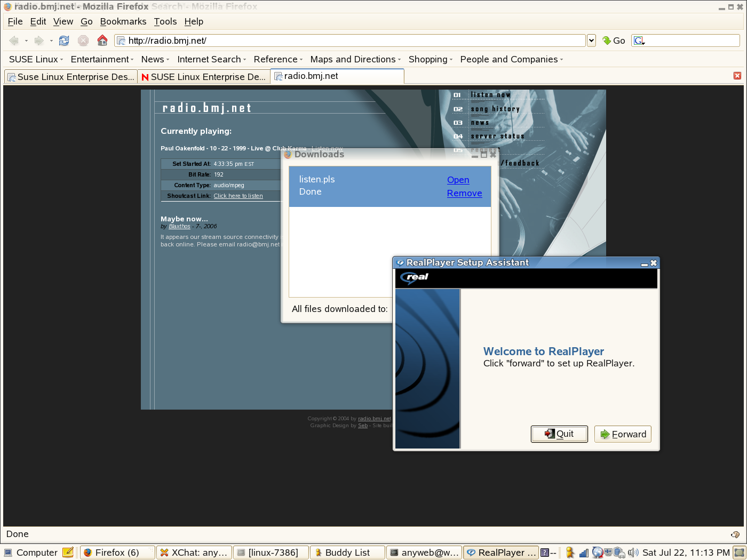The height and width of the screenshot is (560, 747).
Task: Switch to Firefox (6) taskbar group
Action: [117, 553]
